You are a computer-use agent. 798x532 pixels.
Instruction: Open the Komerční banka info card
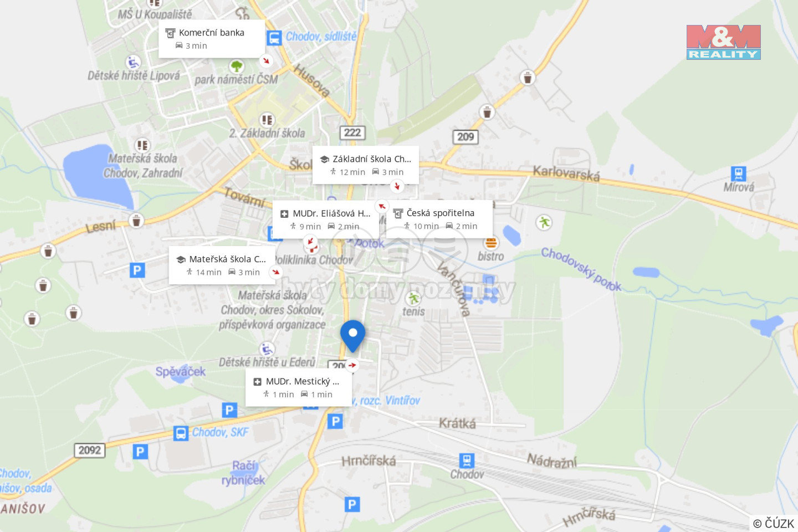212,39
